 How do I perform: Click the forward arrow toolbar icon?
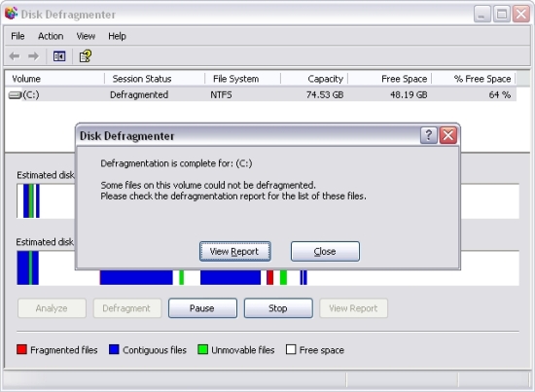click(33, 56)
